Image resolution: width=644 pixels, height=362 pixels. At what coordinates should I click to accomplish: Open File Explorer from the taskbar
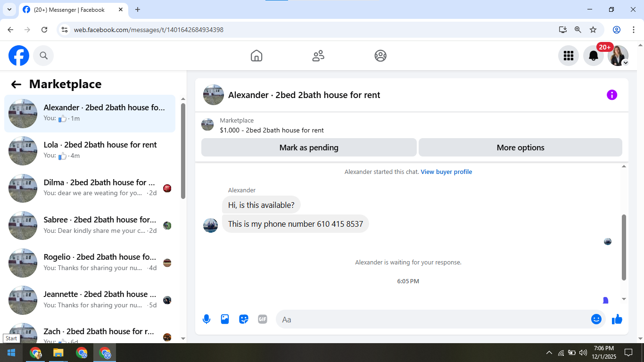click(x=58, y=353)
